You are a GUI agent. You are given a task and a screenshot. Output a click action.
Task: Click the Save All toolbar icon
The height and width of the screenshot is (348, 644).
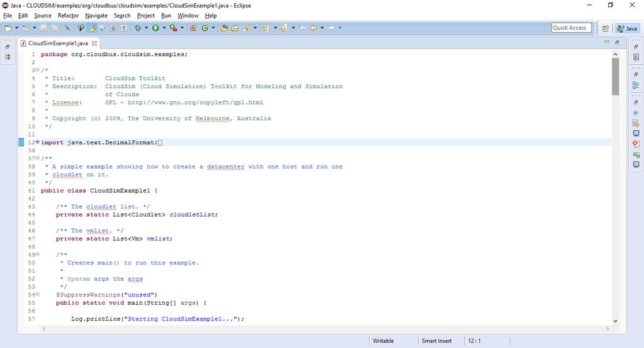54,28
